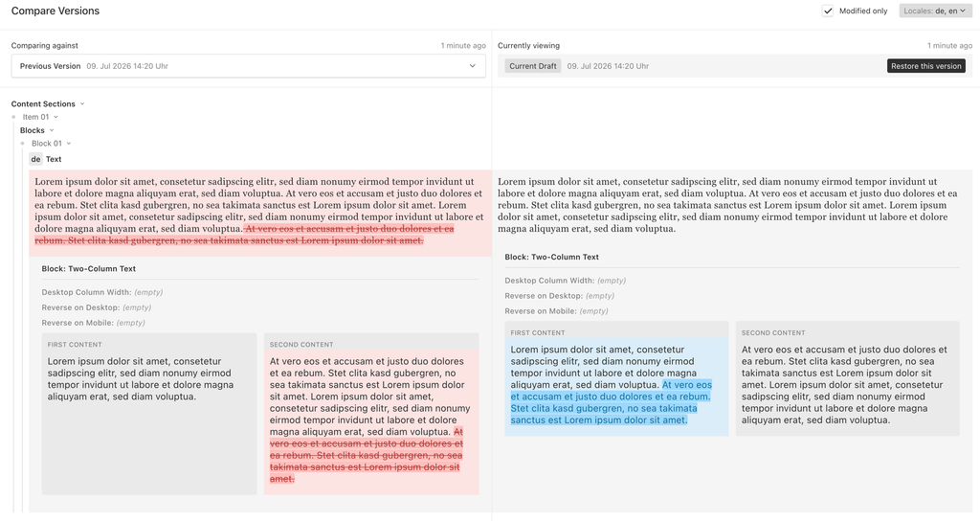
Task: Click left pane SECOND CONTENT label
Action: 301,345
